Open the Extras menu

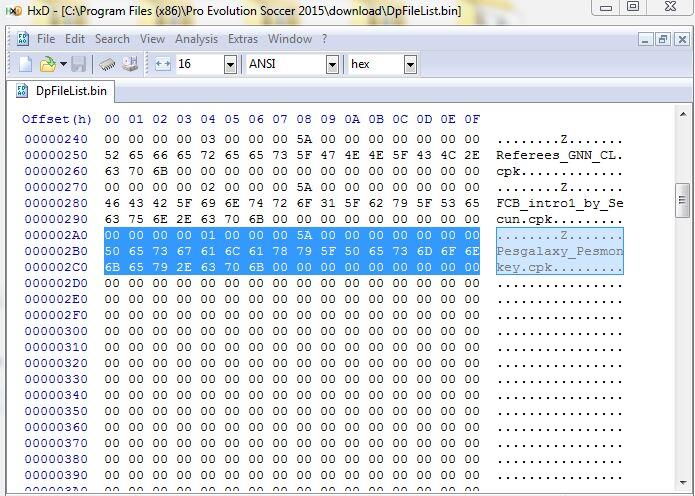pyautogui.click(x=242, y=39)
